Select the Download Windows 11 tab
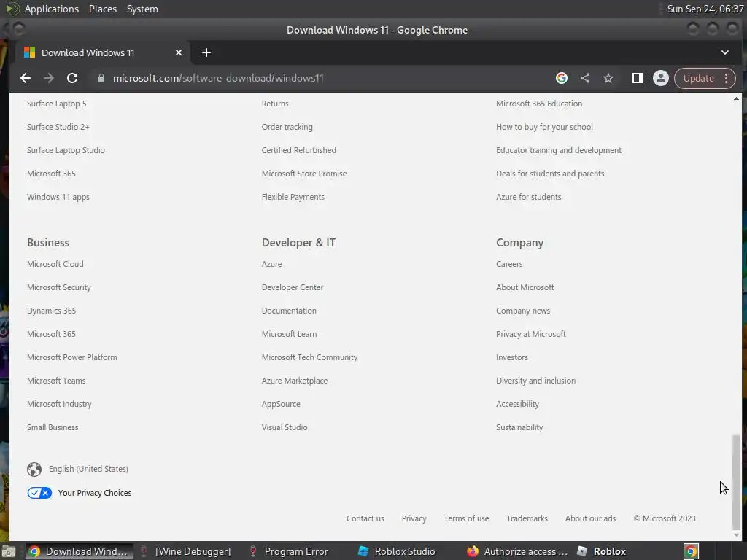747x560 pixels. coord(102,52)
